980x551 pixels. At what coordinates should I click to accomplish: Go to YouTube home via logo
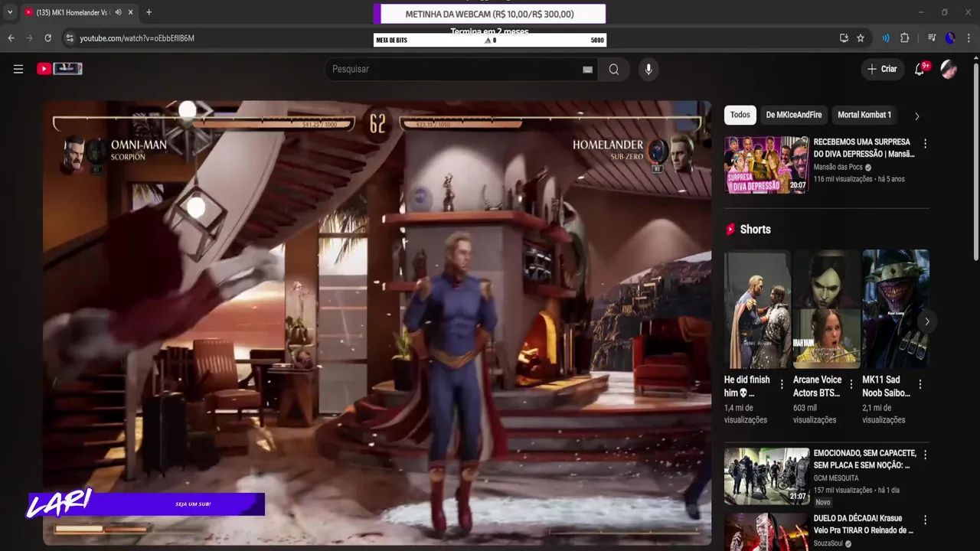pyautogui.click(x=60, y=69)
